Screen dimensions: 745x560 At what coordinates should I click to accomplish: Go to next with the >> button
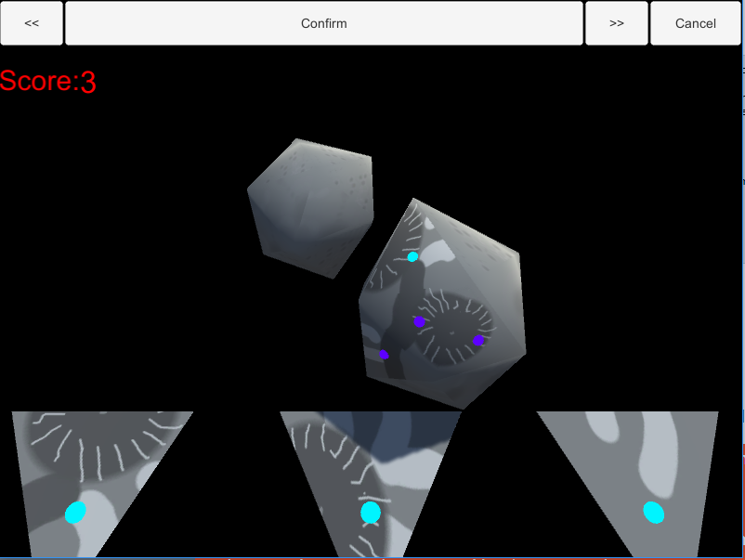click(616, 23)
